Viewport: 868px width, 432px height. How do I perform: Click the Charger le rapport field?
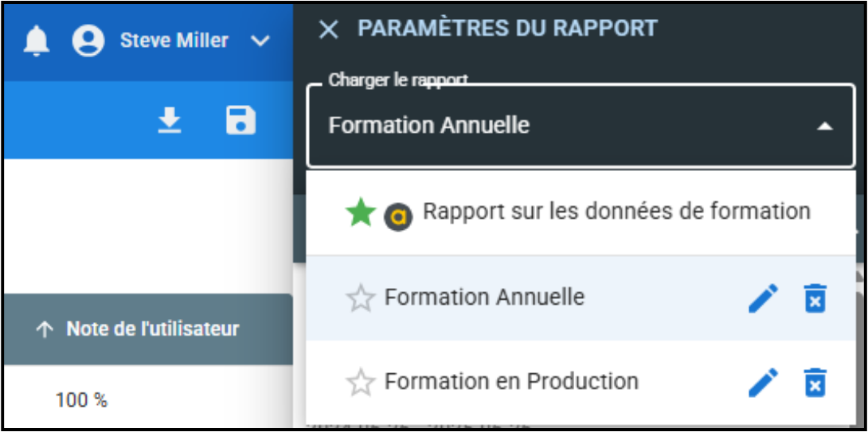pos(557,126)
